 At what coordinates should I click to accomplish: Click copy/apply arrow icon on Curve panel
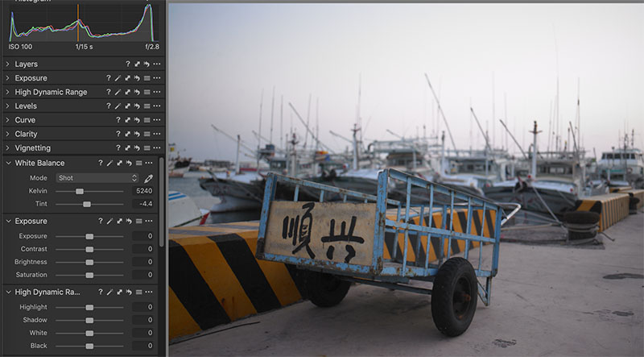(x=128, y=120)
